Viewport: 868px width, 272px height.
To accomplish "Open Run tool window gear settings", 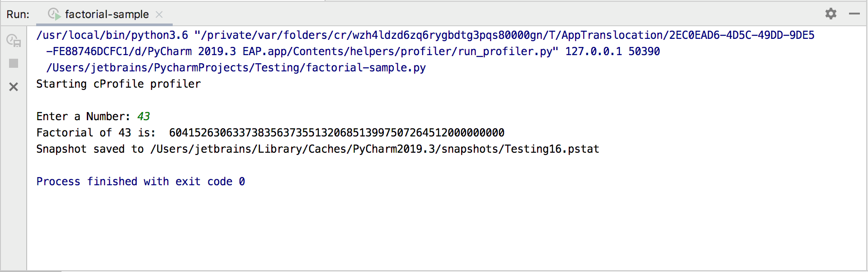I will pyautogui.click(x=830, y=14).
